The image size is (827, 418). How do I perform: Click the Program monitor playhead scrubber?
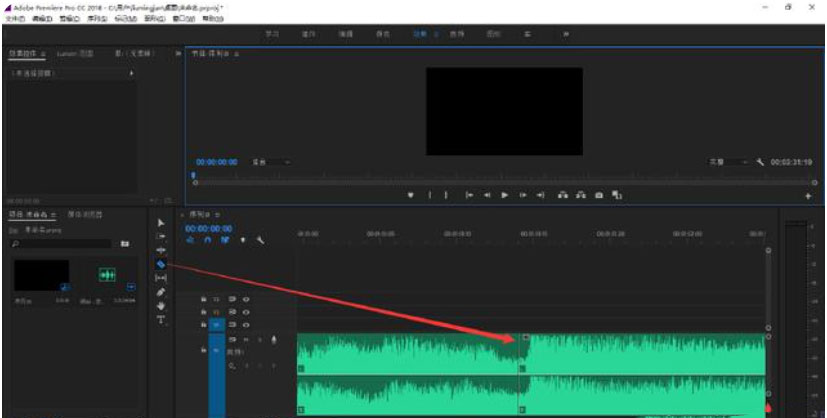pyautogui.click(x=193, y=176)
